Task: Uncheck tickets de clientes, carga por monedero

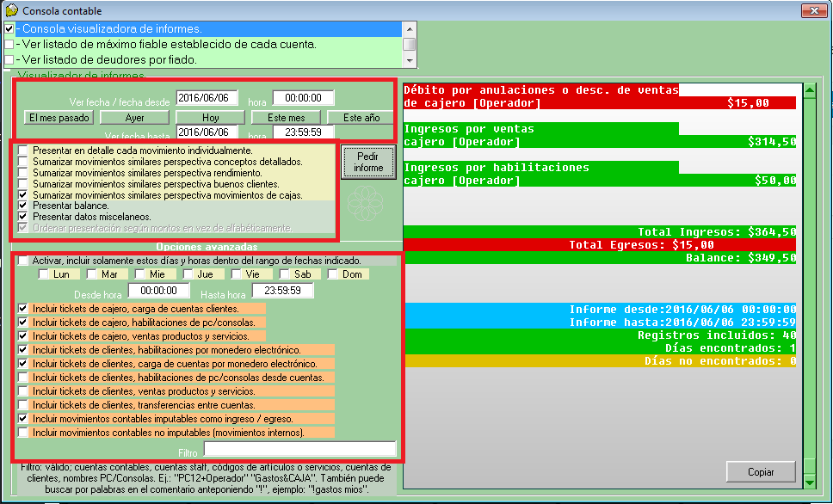Action: tap(23, 364)
